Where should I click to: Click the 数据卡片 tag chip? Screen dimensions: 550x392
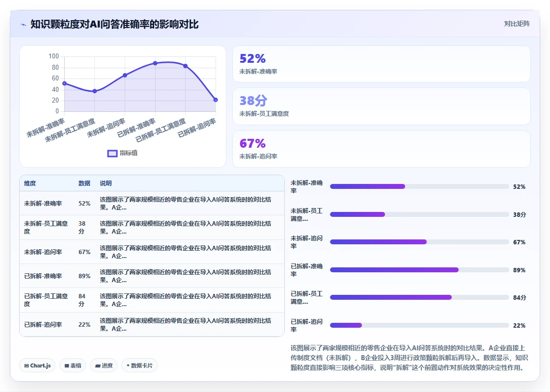pos(139,366)
